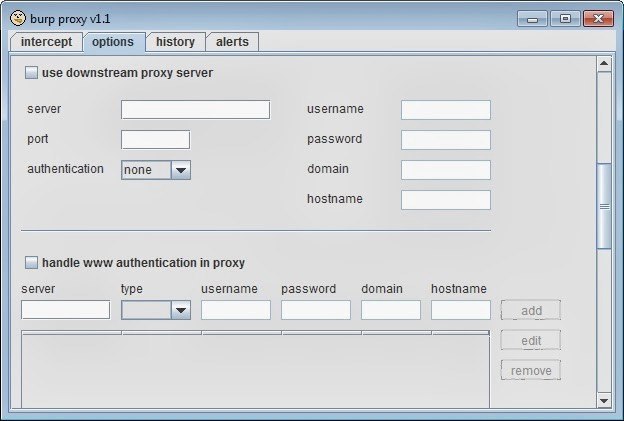Image resolution: width=624 pixels, height=421 pixels.
Task: Focus the www authentication server field
Action: pos(65,310)
